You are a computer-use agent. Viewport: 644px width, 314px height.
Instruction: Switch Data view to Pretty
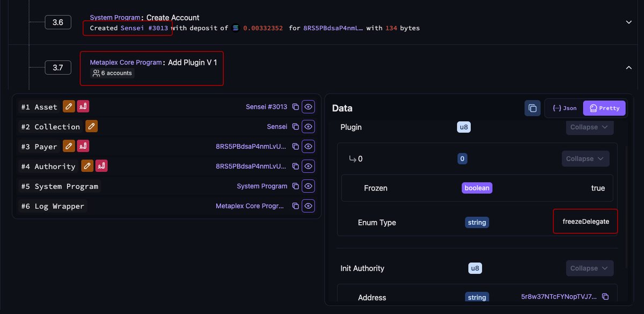click(604, 108)
